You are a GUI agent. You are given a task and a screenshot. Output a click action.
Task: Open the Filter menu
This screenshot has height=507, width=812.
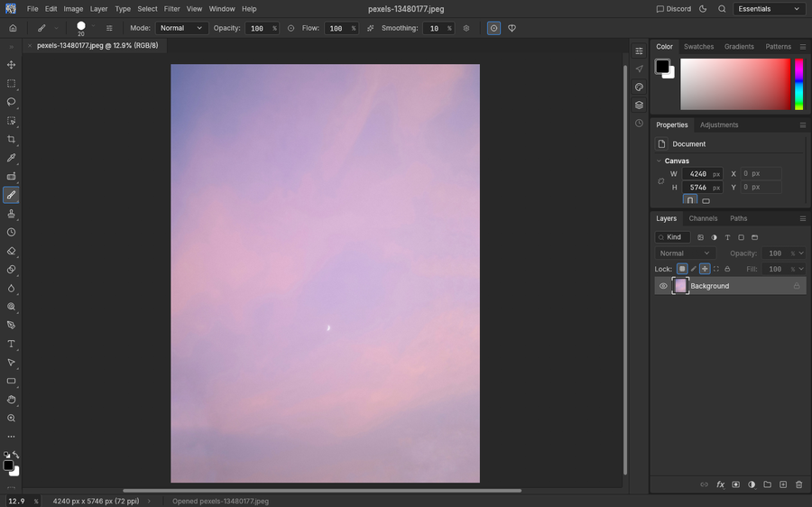(171, 9)
